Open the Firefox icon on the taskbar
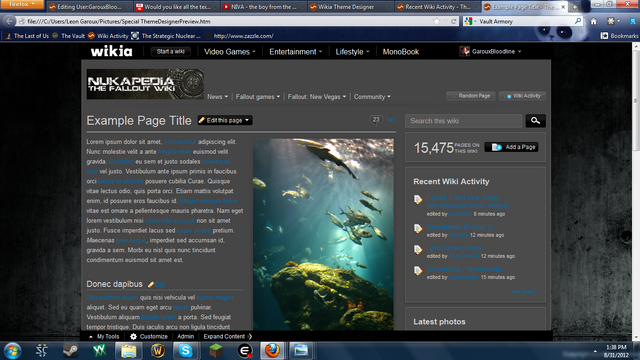Screen dimensions: 640x360 272,351
